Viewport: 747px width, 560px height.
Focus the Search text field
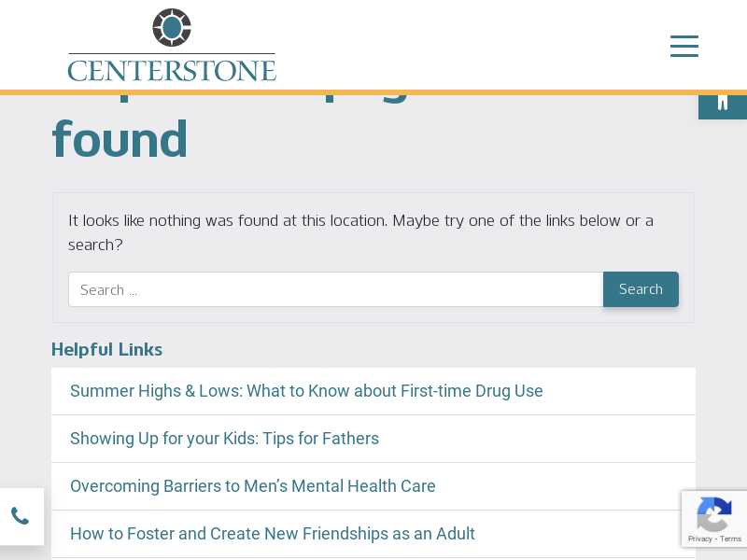coord(336,289)
